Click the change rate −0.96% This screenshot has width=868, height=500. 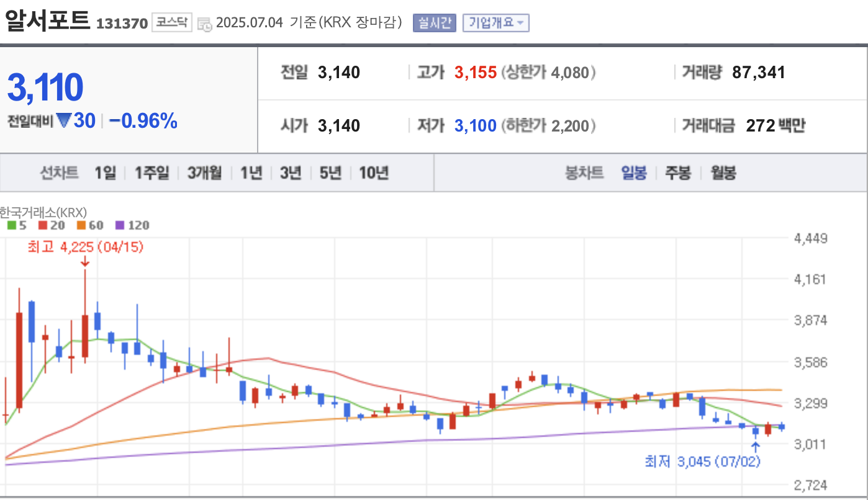(x=143, y=120)
